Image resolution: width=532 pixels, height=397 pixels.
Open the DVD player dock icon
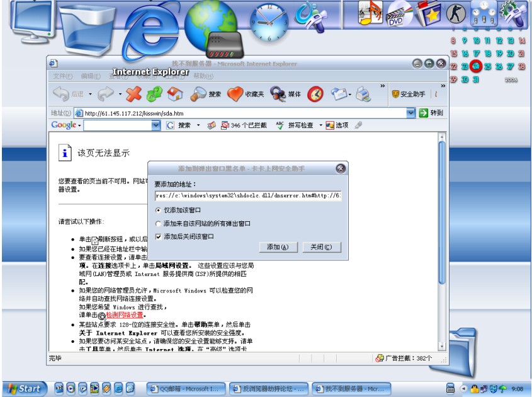pos(399,14)
